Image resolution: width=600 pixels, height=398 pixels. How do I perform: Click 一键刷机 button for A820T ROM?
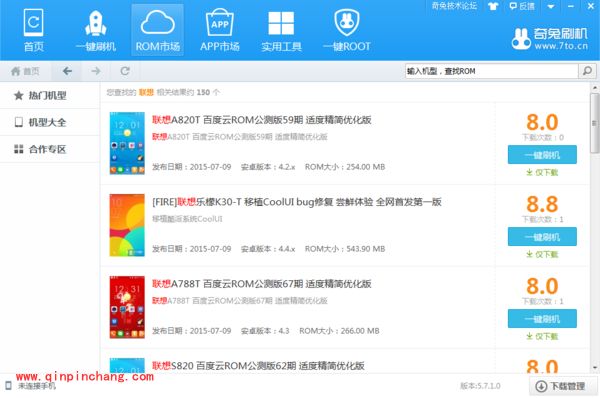coord(542,155)
